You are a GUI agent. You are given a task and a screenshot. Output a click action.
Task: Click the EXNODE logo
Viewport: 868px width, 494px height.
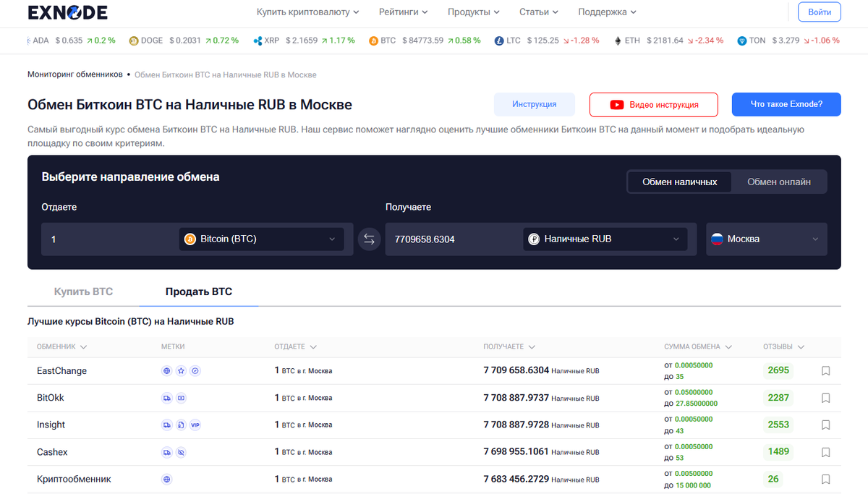pos(67,12)
